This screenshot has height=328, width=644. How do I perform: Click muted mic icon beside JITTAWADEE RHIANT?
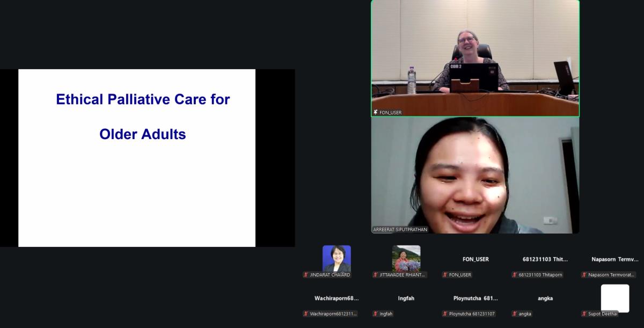[x=376, y=275]
